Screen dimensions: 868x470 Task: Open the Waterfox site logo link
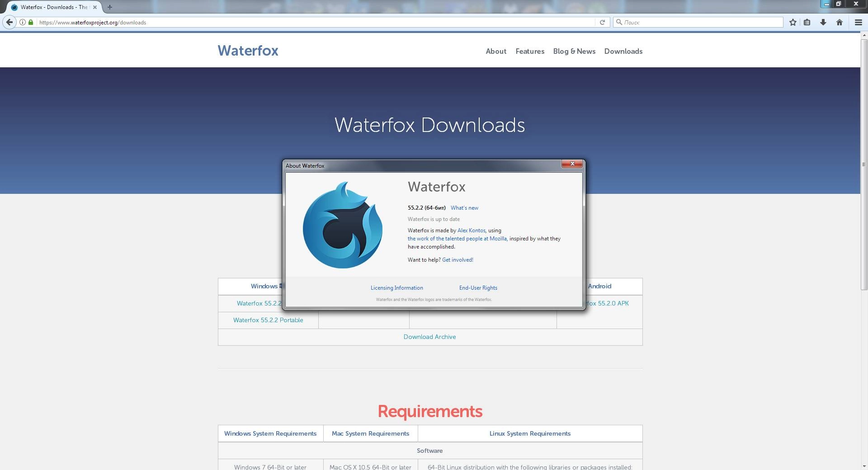(x=248, y=51)
